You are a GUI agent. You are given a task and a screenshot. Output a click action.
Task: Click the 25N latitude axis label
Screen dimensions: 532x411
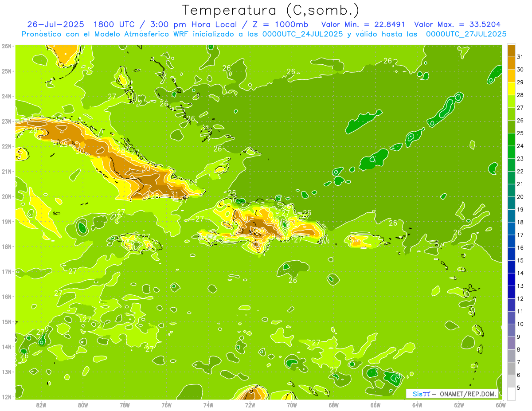6,71
